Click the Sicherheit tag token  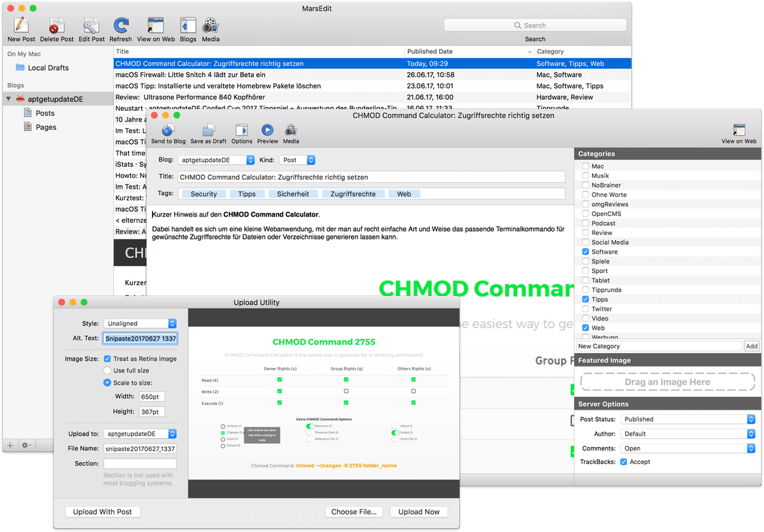pyautogui.click(x=293, y=194)
